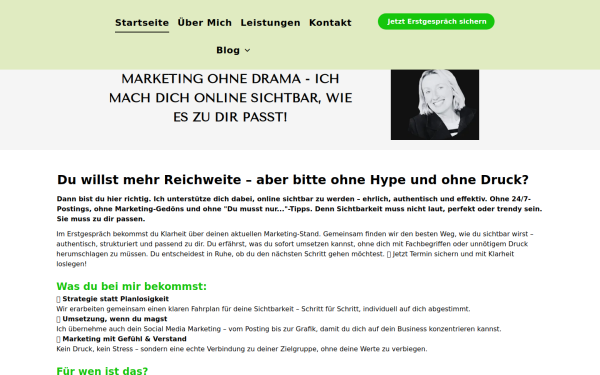
Task: Open the Blog menu item
Action: click(228, 51)
